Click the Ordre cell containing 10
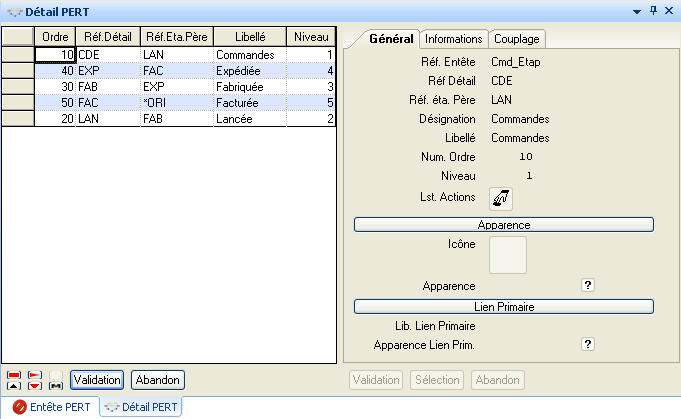Screen dimensions: 681x419 point(55,55)
